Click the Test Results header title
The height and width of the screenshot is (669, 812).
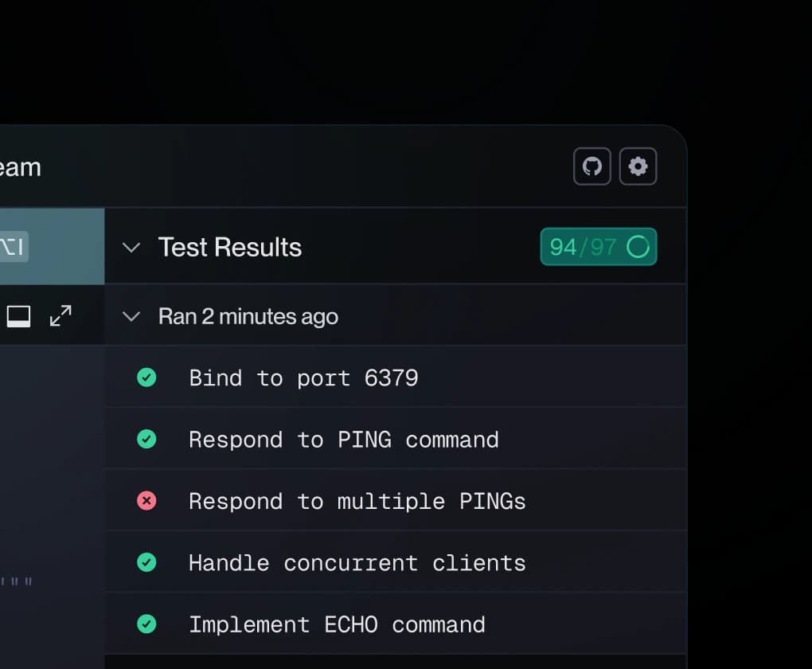(229, 248)
